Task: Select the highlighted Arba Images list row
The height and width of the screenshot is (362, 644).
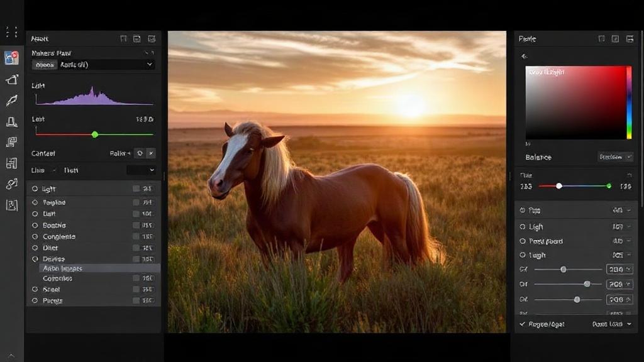Action: pos(99,268)
